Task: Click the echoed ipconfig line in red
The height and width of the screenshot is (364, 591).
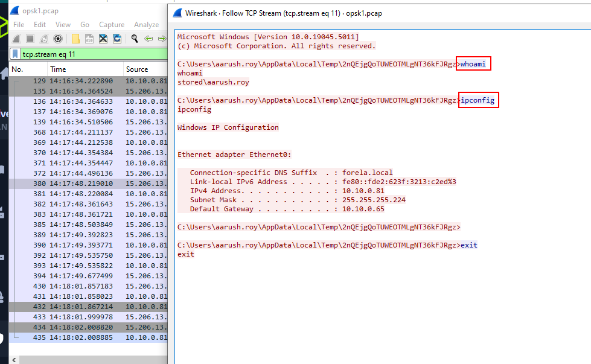Action: tap(194, 109)
